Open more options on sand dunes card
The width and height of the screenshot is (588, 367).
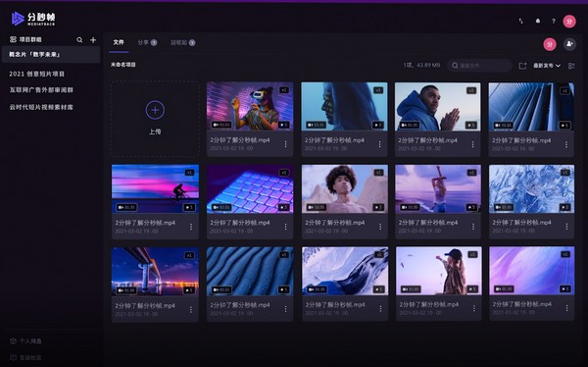coord(285,309)
